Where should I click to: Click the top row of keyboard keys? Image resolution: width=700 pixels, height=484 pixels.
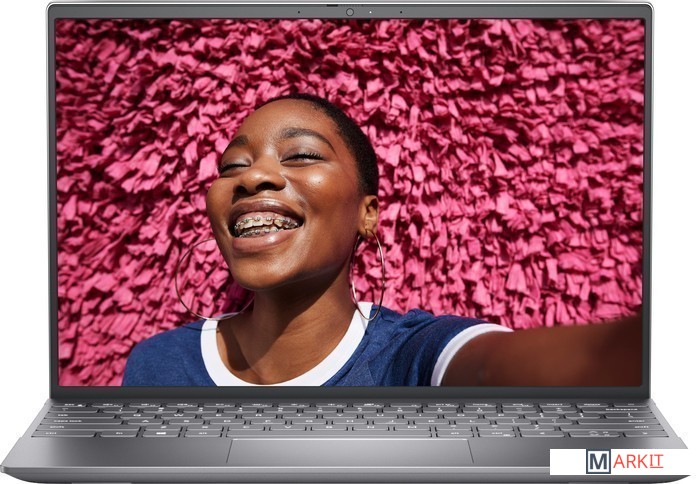(349, 408)
